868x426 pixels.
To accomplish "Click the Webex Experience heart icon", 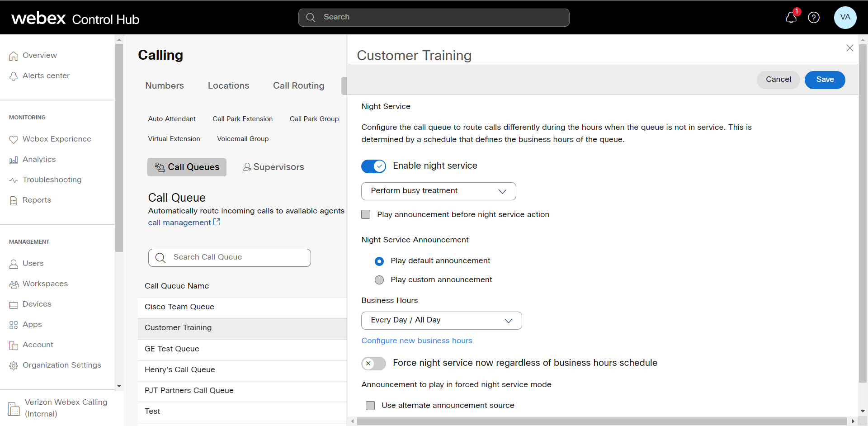I will tap(14, 139).
